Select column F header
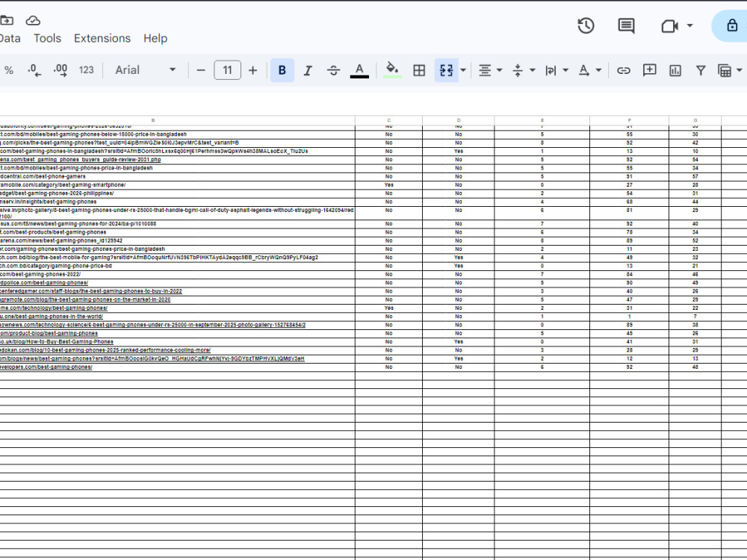Screen dimensions: 747x560 click(x=629, y=120)
